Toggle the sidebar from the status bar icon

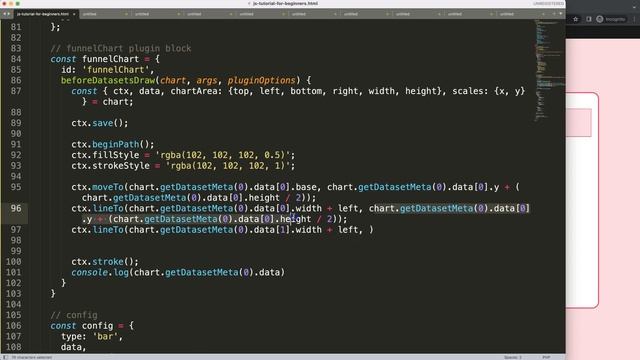pos(5,357)
